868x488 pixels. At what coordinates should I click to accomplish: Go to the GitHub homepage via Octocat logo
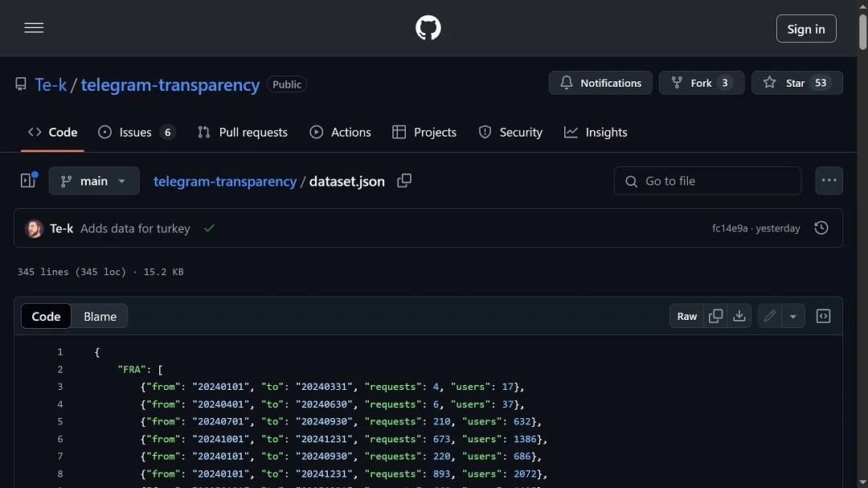[x=428, y=28]
